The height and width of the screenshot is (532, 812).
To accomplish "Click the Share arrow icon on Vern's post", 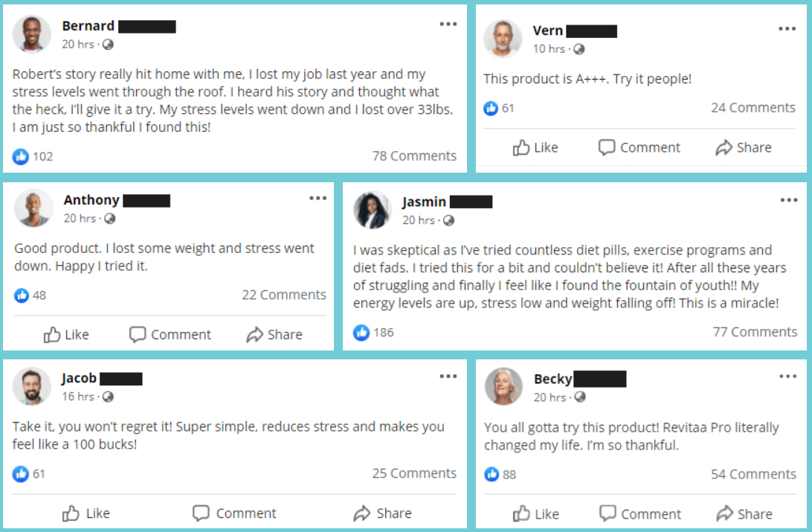I will [724, 148].
